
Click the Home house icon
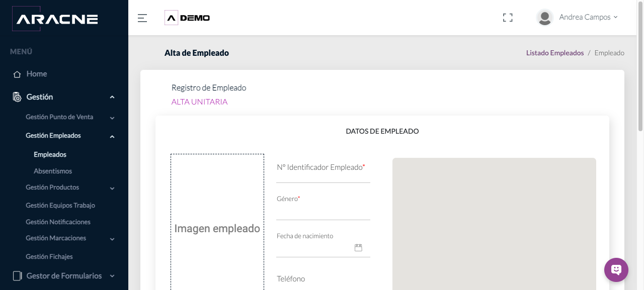click(17, 74)
